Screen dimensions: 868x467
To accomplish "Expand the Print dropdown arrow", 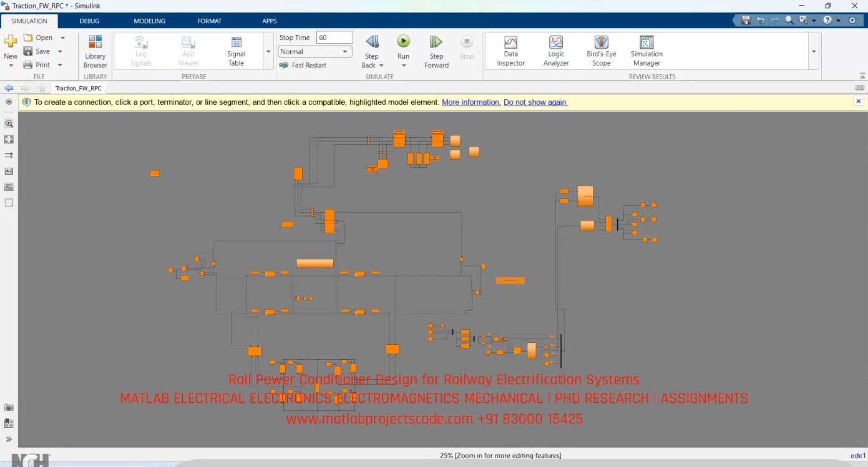I will (x=60, y=65).
